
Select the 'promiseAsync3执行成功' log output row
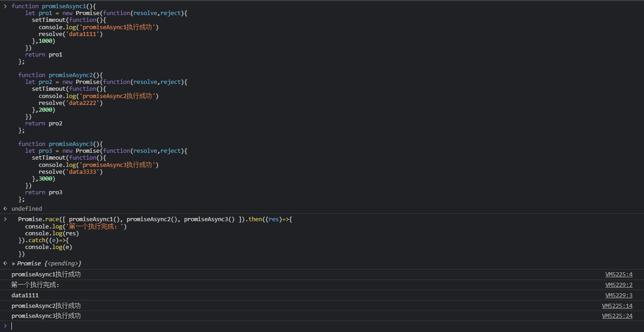point(322,316)
